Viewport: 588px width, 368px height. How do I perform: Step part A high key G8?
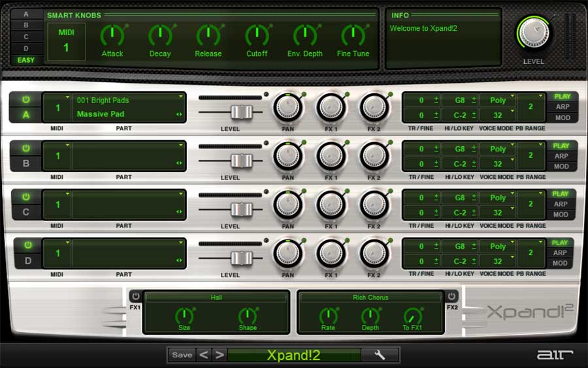point(474,100)
